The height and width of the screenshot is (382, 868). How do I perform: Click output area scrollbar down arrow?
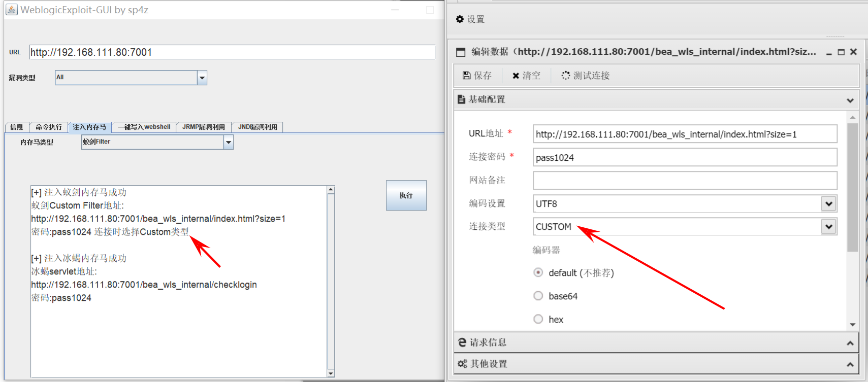click(x=331, y=373)
